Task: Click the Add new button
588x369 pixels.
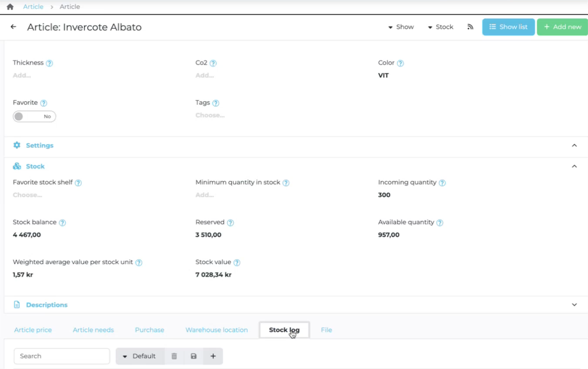Action: coord(562,27)
